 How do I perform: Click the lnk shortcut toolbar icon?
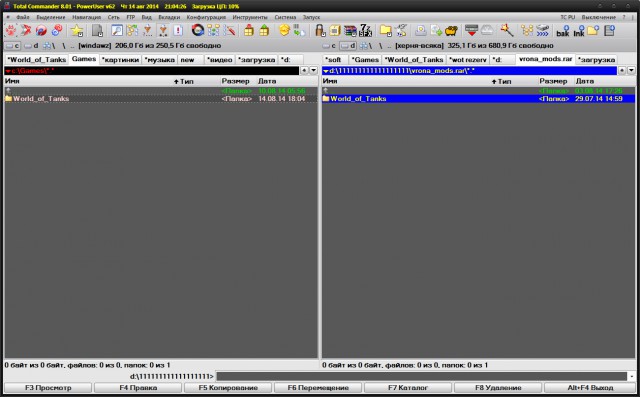(579, 31)
